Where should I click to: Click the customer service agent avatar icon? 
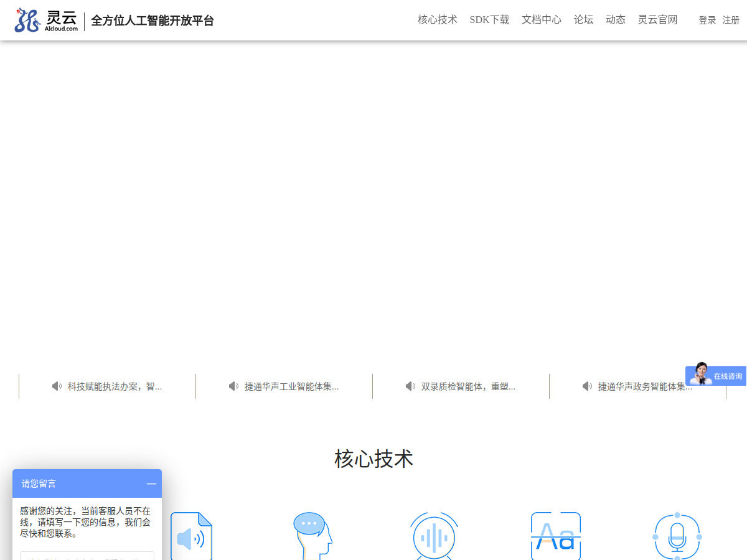700,373
